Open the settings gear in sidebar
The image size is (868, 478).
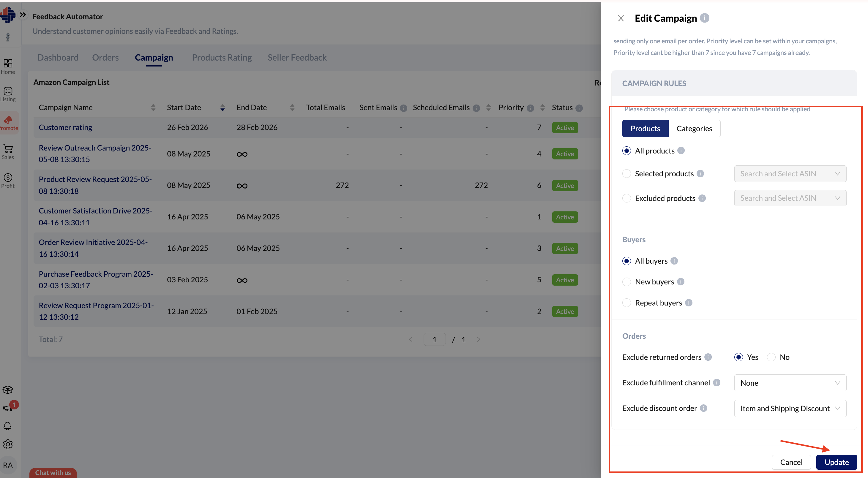point(8,444)
